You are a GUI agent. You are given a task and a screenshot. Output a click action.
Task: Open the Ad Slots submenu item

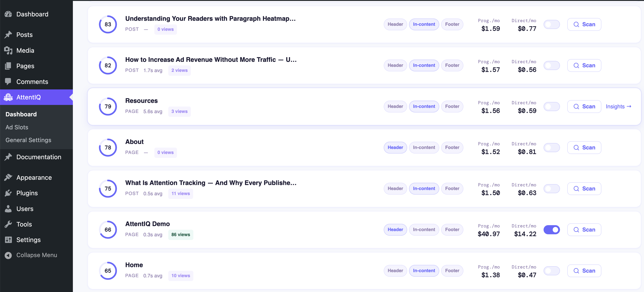[17, 127]
